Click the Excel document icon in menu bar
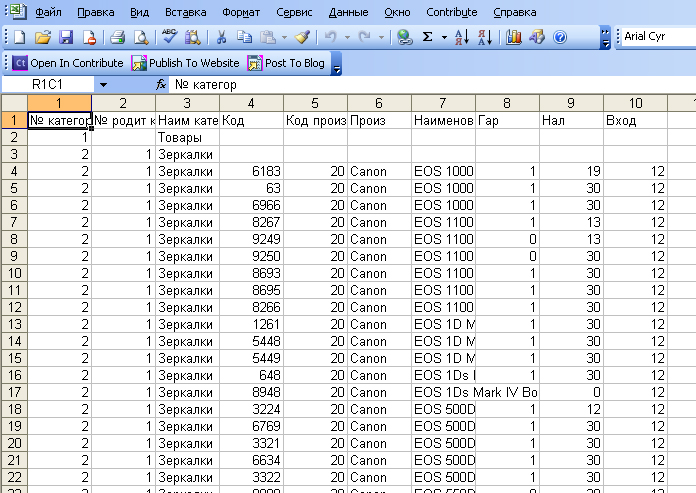 pyautogui.click(x=18, y=12)
